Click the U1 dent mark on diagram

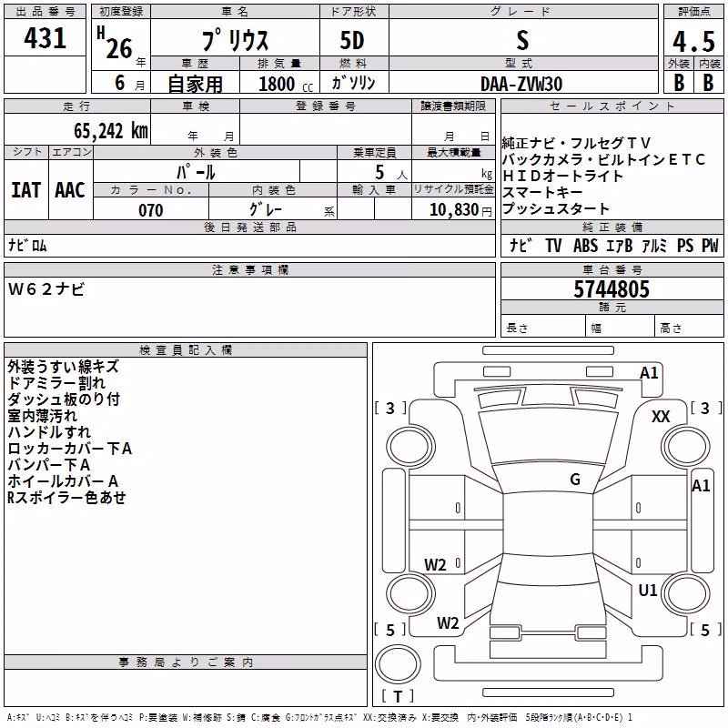pos(648,591)
